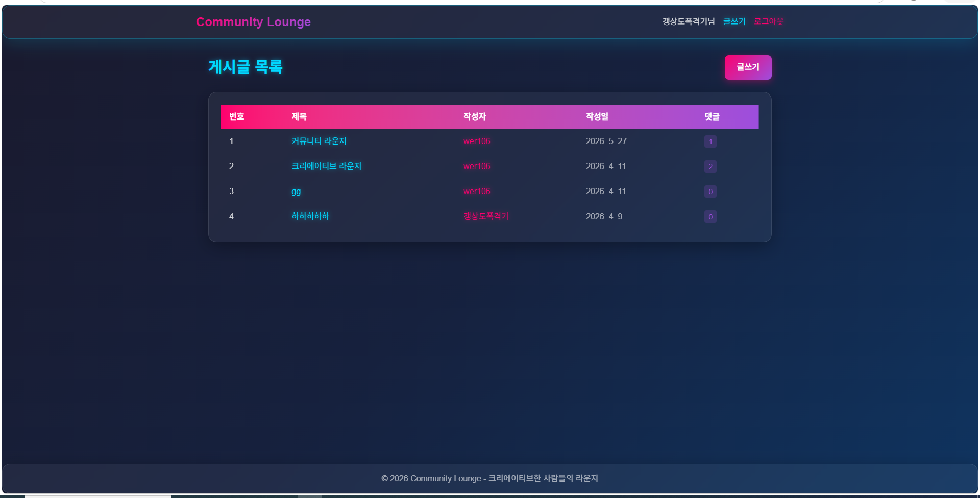Click the 글쓰기 link in the top navigation
The image size is (980, 498).
click(734, 21)
